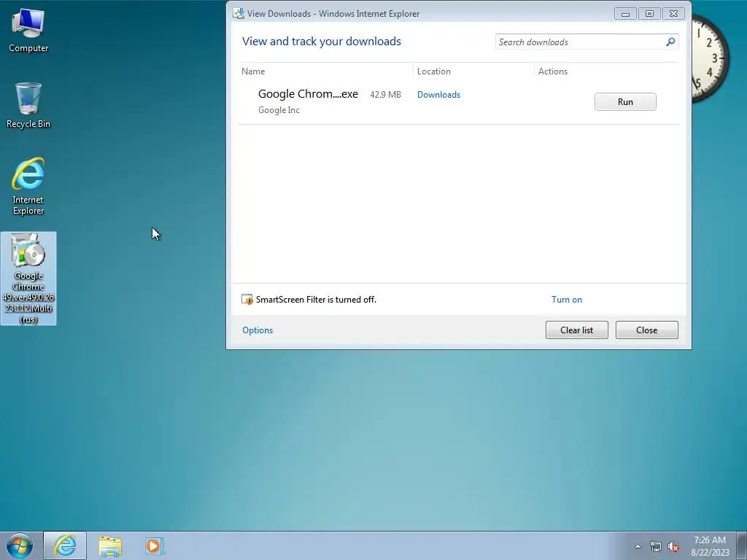This screenshot has width=747, height=560.
Task: Click the View and track your downloads heading
Action: 322,42
